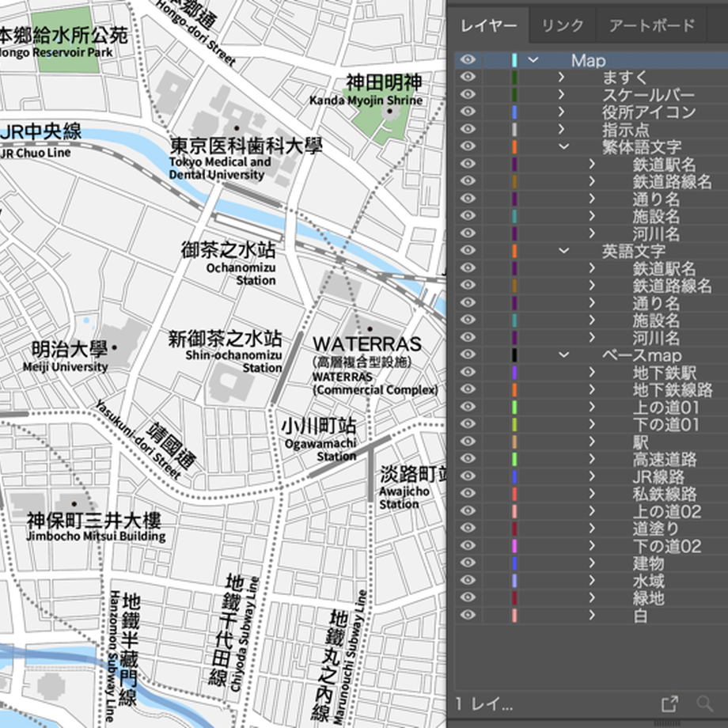Select 鉄道駅名 under the 繁体語文字 group

[664, 164]
